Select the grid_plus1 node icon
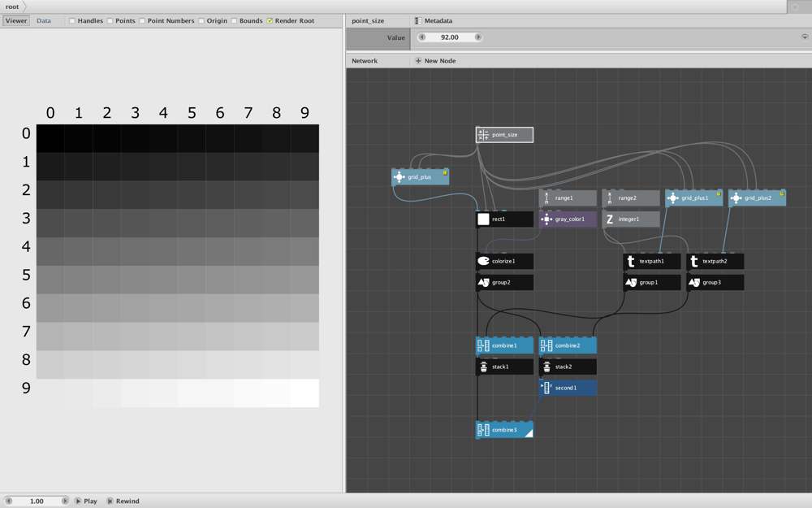The image size is (812, 508). tap(672, 198)
